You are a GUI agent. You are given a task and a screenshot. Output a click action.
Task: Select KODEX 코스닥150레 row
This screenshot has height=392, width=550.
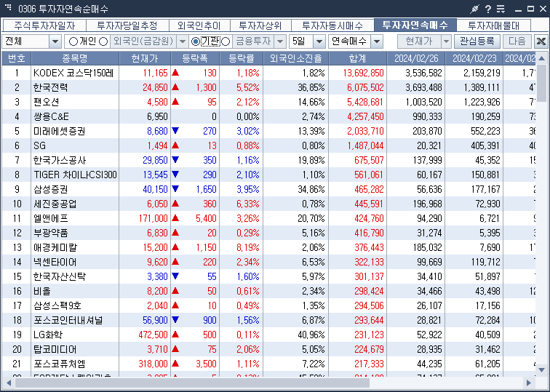[x=268, y=73]
